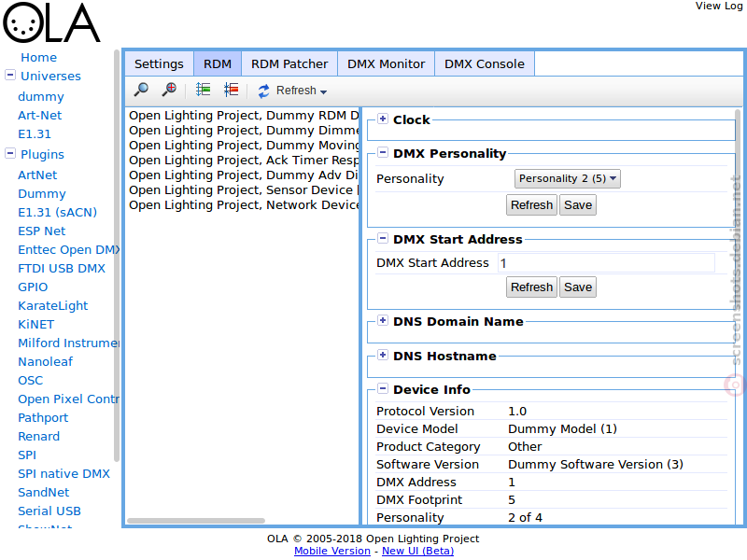
Task: Select the Dummy RDM device row
Action: (243, 116)
